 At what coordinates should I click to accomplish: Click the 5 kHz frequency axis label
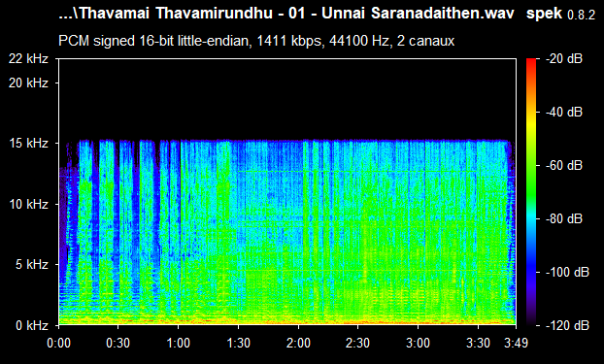pos(32,265)
